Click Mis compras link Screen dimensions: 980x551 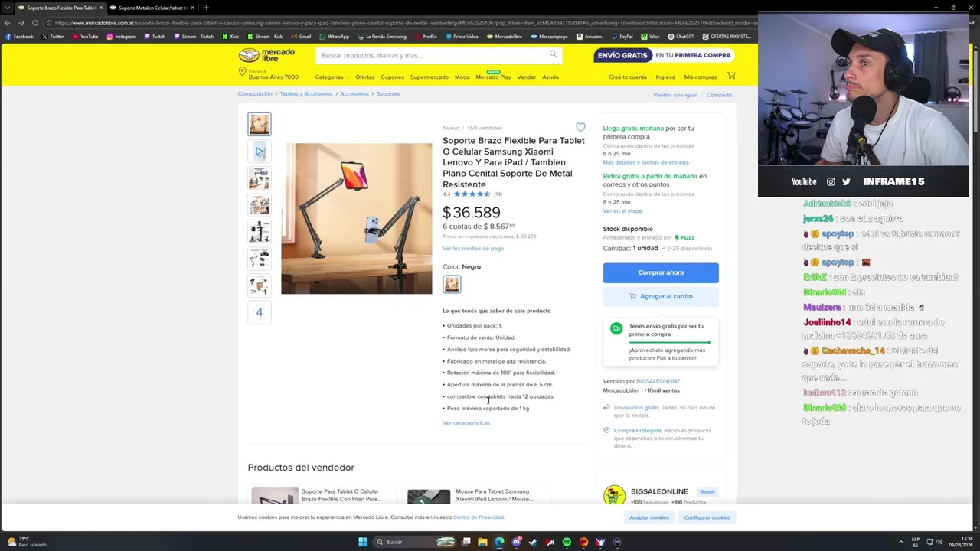point(701,77)
